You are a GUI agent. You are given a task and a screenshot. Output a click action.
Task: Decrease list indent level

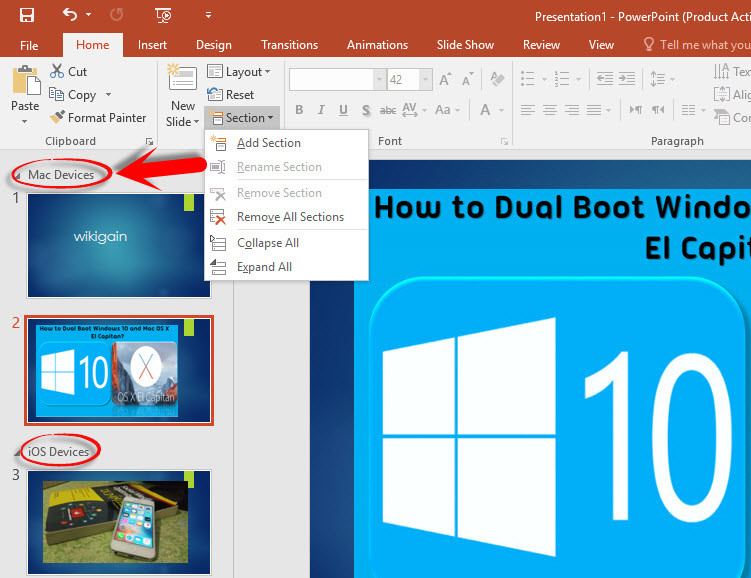(604, 79)
